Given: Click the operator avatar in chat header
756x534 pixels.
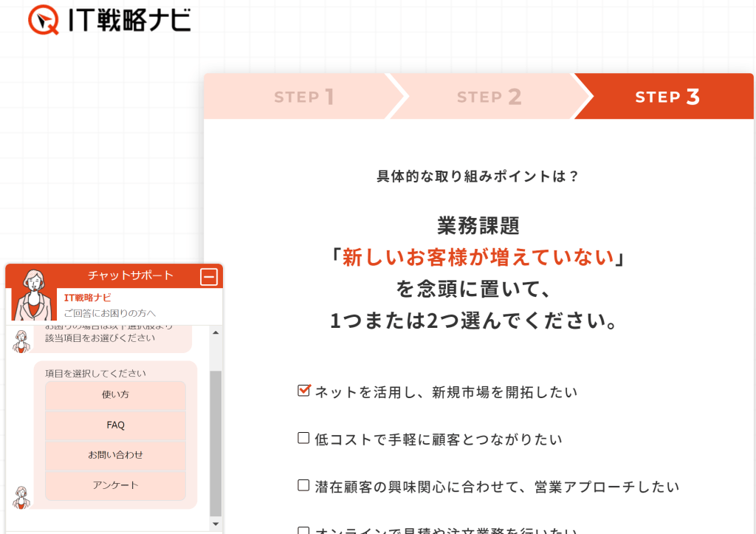Looking at the screenshot, I should pos(33,294).
